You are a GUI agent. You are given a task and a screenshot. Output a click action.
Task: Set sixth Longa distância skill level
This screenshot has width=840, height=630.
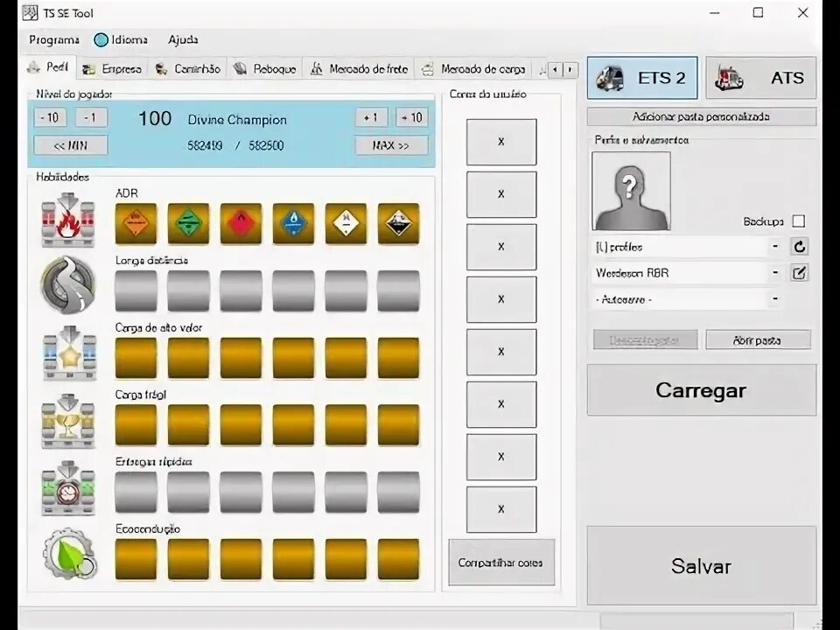[399, 290]
